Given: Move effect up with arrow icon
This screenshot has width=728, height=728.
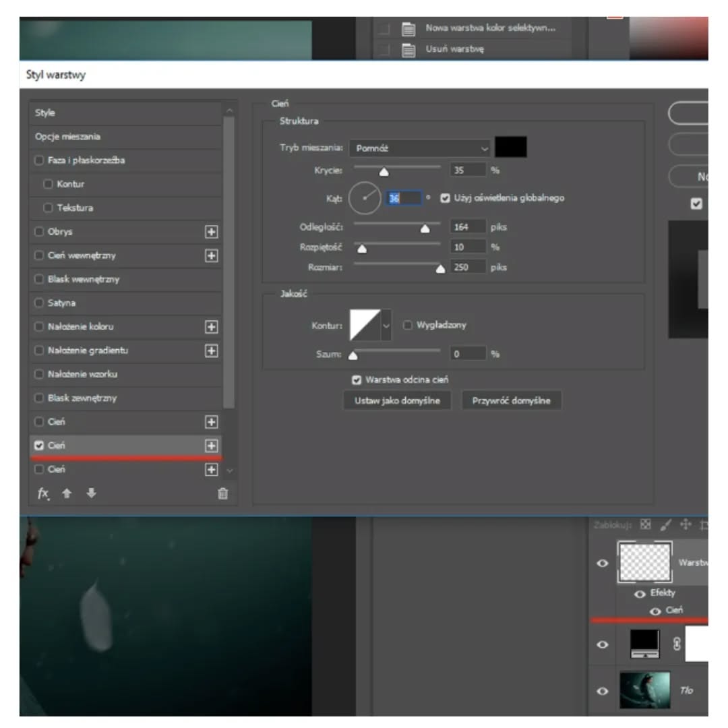Looking at the screenshot, I should [x=67, y=493].
